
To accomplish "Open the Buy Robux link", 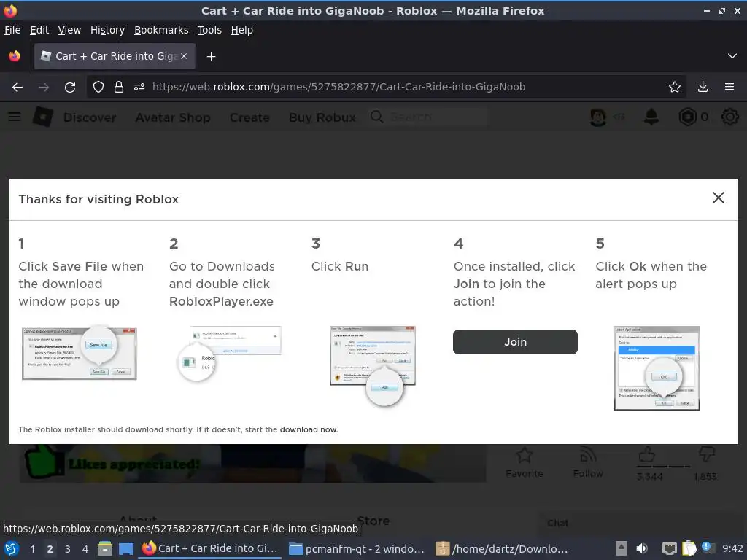I will (322, 117).
